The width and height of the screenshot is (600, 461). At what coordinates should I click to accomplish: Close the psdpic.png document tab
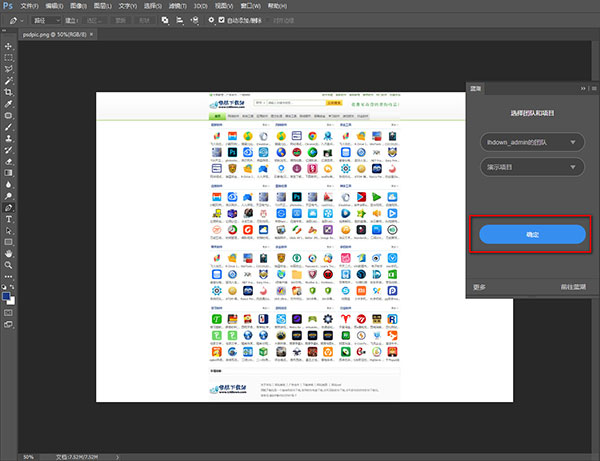tap(91, 34)
